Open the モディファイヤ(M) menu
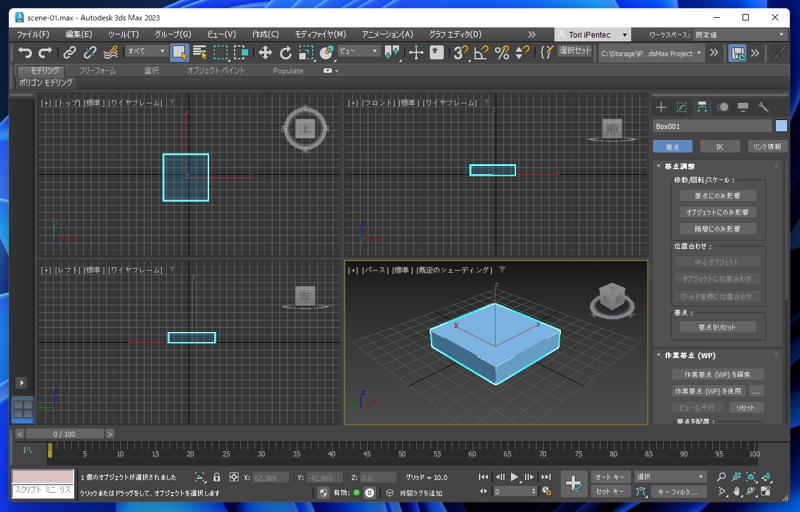800x512 pixels. pyautogui.click(x=320, y=35)
